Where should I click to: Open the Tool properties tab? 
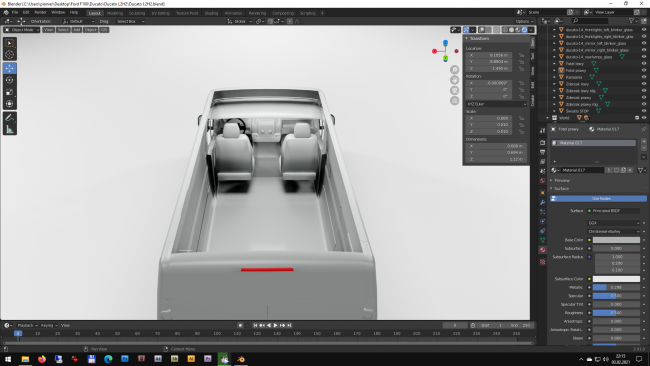(x=542, y=131)
